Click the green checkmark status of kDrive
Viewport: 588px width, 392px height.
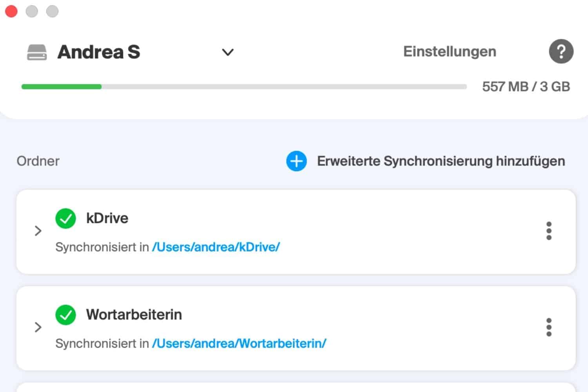(x=65, y=218)
